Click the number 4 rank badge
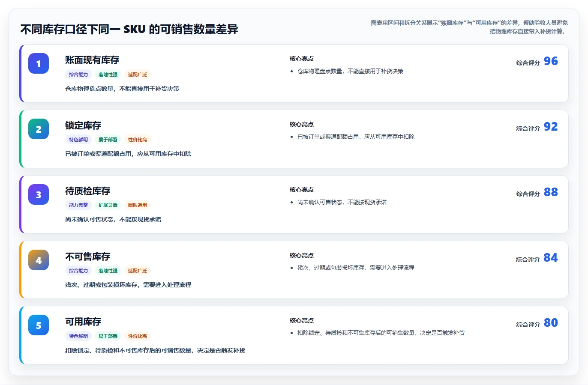The image size is (588, 385). click(39, 260)
